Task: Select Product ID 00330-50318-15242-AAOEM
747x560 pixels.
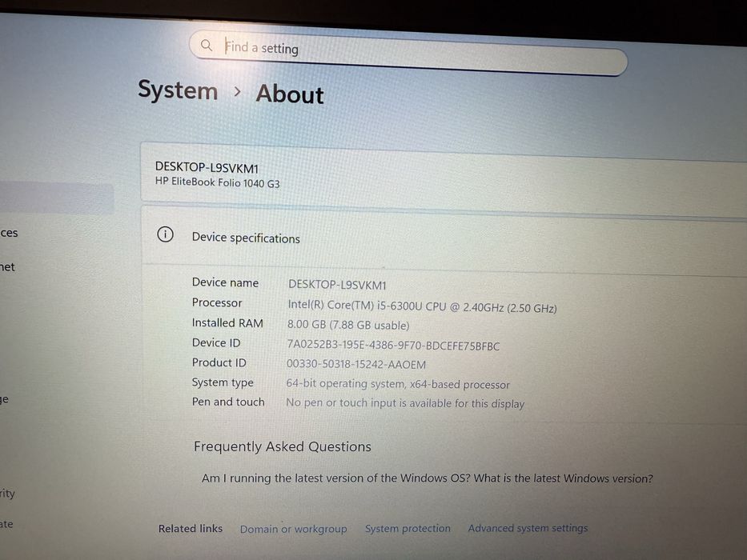Action: (x=355, y=364)
